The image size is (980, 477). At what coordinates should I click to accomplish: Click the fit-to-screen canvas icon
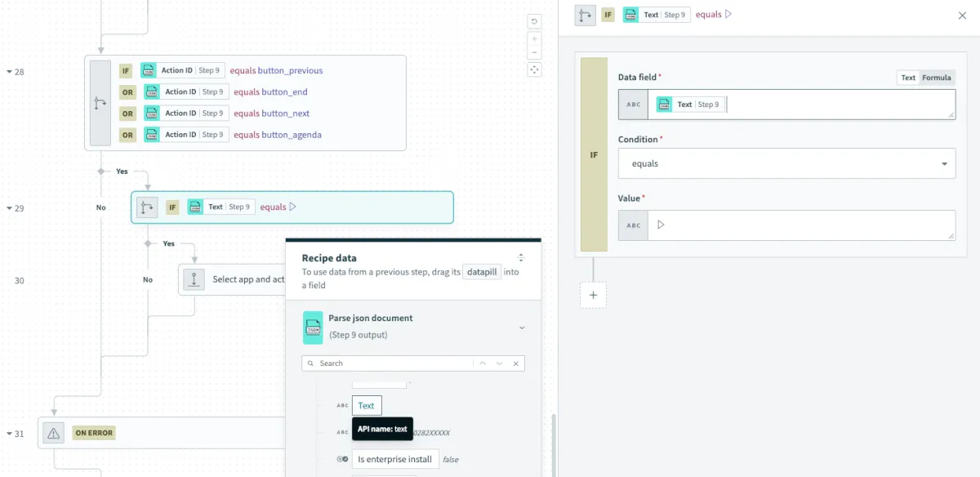[x=534, y=70]
